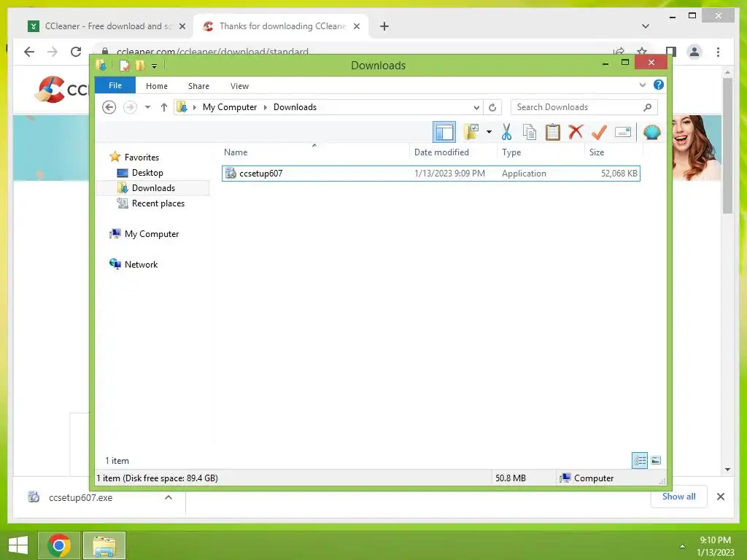The width and height of the screenshot is (747, 560).
Task: Close the Thanks for downloading tab
Action: pos(356,27)
